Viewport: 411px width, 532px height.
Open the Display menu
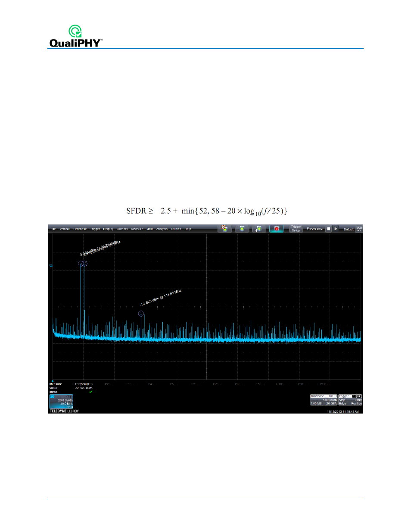click(108, 229)
